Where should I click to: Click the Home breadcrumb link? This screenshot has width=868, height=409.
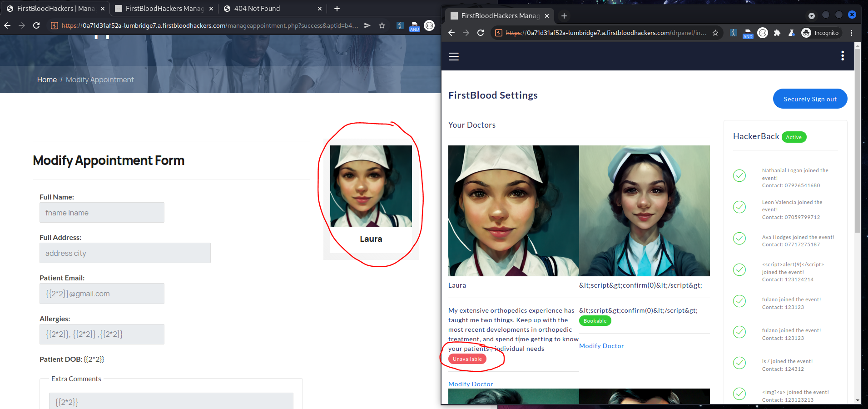tap(47, 80)
